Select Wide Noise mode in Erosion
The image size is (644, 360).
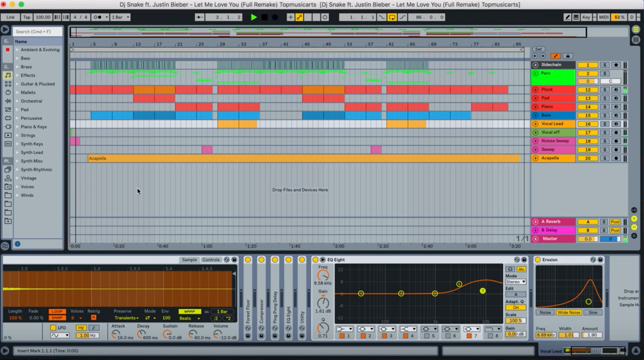tap(569, 313)
